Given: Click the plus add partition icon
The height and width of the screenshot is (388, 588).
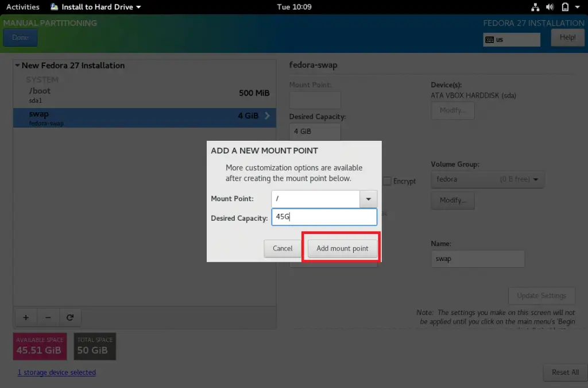Looking at the screenshot, I should tap(26, 317).
